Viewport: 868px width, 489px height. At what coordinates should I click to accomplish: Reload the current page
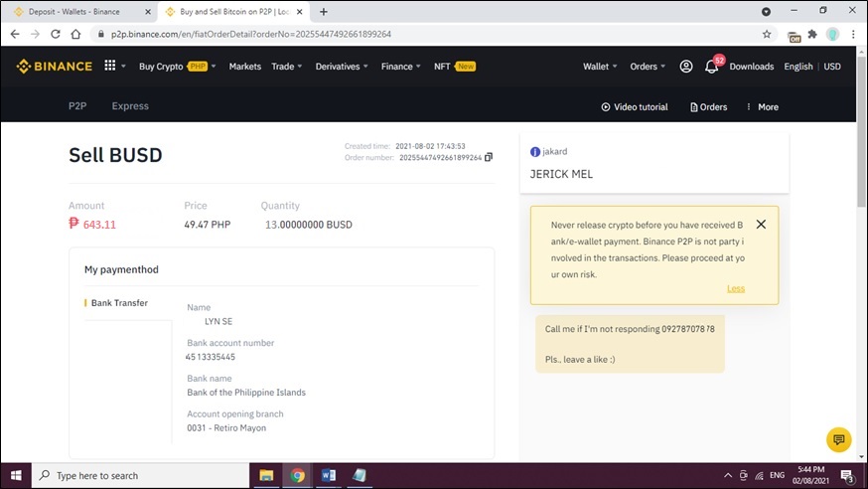pyautogui.click(x=56, y=34)
